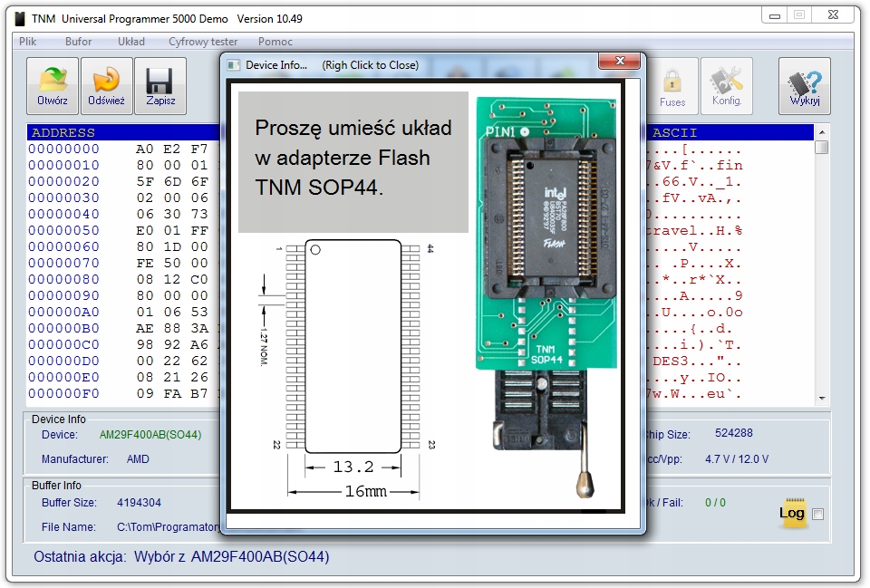Screen dimensions: 870x588
Task: Click the SOP44 adapter photo
Action: [546, 297]
